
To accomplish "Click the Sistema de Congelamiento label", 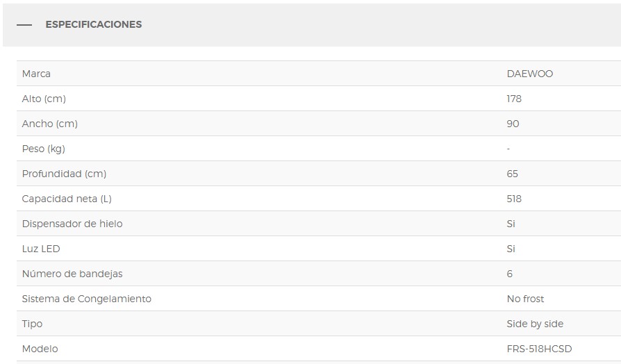I will 87,299.
